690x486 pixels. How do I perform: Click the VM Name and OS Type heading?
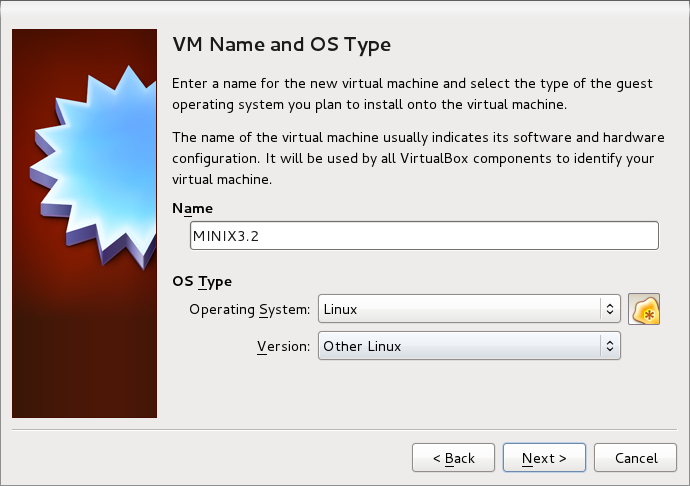point(282,44)
